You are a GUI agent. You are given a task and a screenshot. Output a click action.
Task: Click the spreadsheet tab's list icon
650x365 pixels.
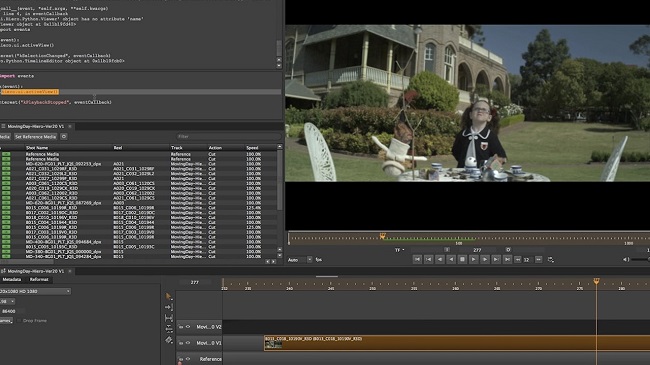pyautogui.click(x=3, y=126)
